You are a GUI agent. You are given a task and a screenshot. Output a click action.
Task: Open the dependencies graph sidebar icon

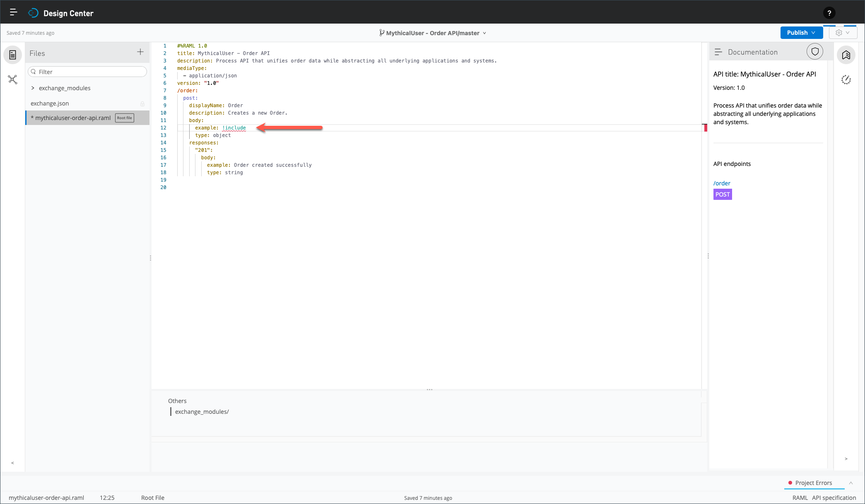coord(13,79)
